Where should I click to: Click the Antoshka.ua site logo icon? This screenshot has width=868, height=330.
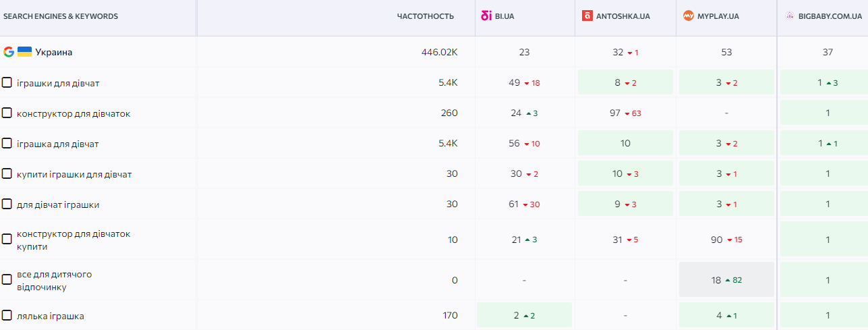pos(587,16)
